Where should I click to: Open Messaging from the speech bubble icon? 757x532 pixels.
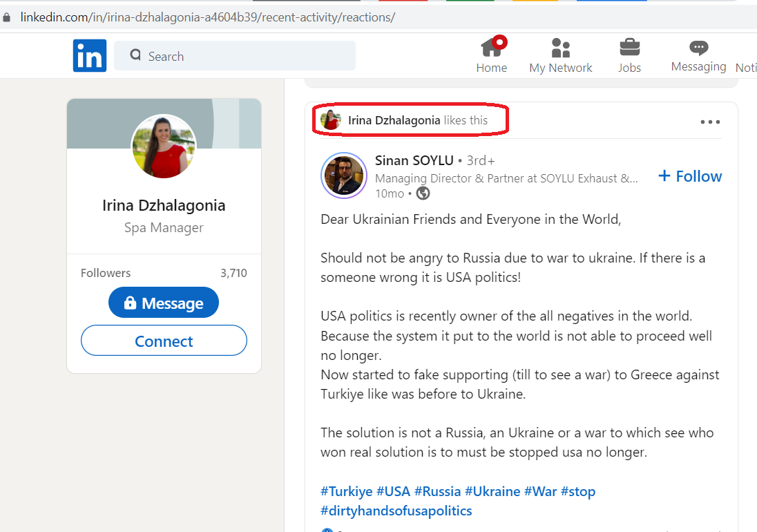[x=698, y=47]
